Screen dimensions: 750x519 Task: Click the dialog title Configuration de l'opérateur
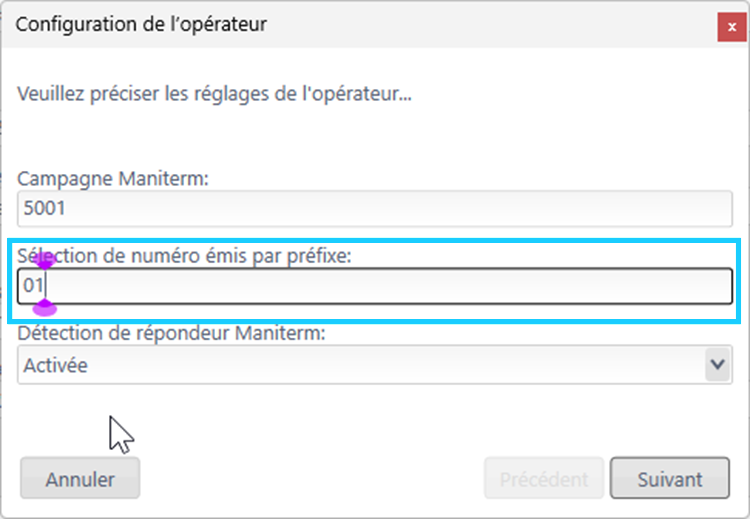(141, 24)
